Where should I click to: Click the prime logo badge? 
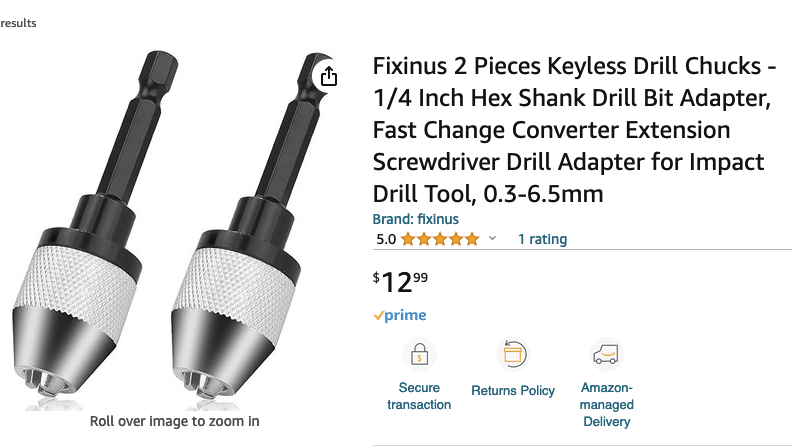(400, 315)
